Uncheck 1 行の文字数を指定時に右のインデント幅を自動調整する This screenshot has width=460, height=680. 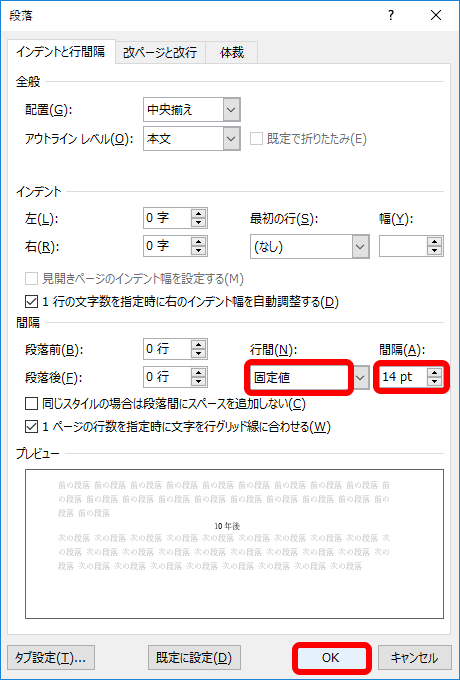pos(31,302)
